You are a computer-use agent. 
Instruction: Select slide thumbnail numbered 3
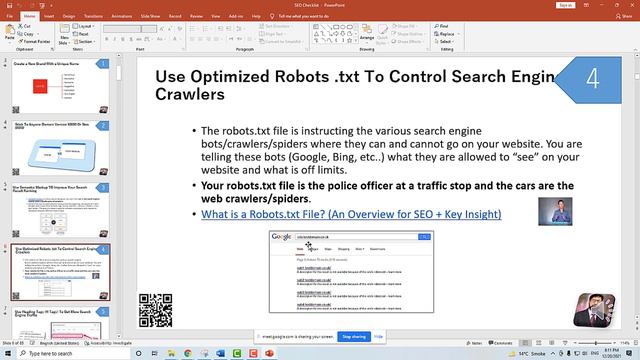point(60,210)
